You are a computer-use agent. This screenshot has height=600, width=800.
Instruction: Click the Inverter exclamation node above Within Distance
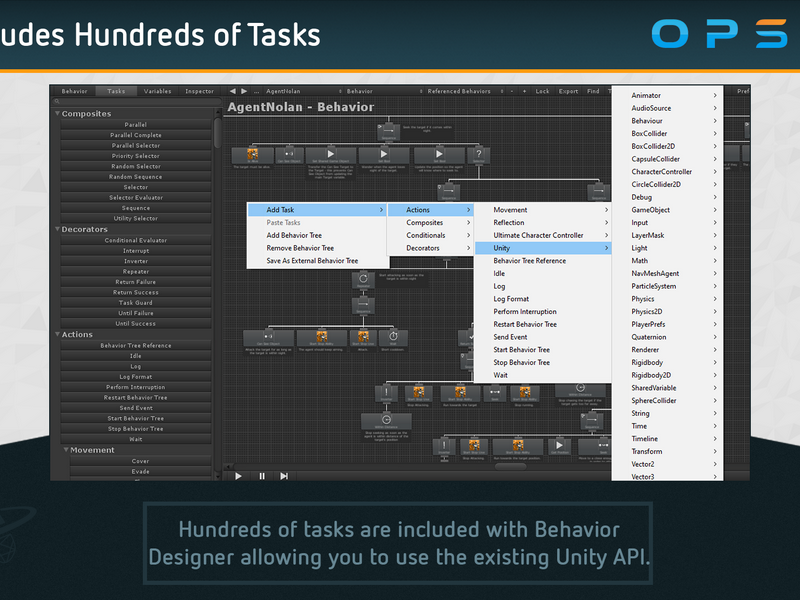click(386, 393)
